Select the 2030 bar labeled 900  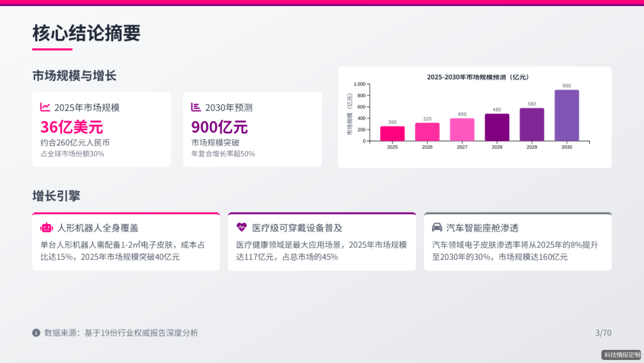pos(566,116)
